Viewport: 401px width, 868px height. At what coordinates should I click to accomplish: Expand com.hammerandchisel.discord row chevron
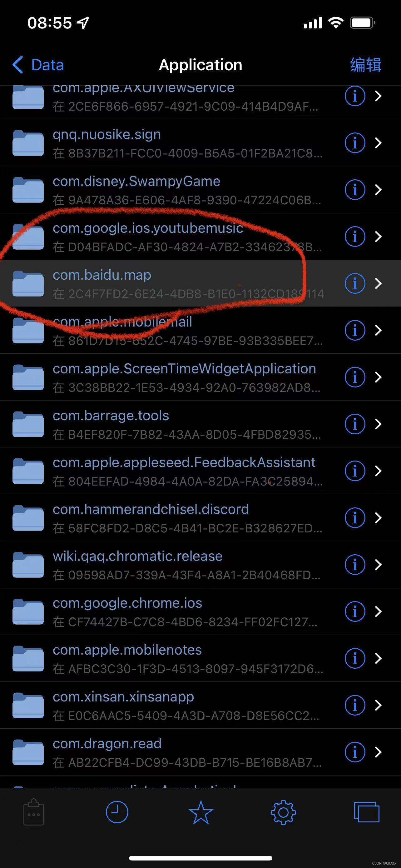click(379, 517)
